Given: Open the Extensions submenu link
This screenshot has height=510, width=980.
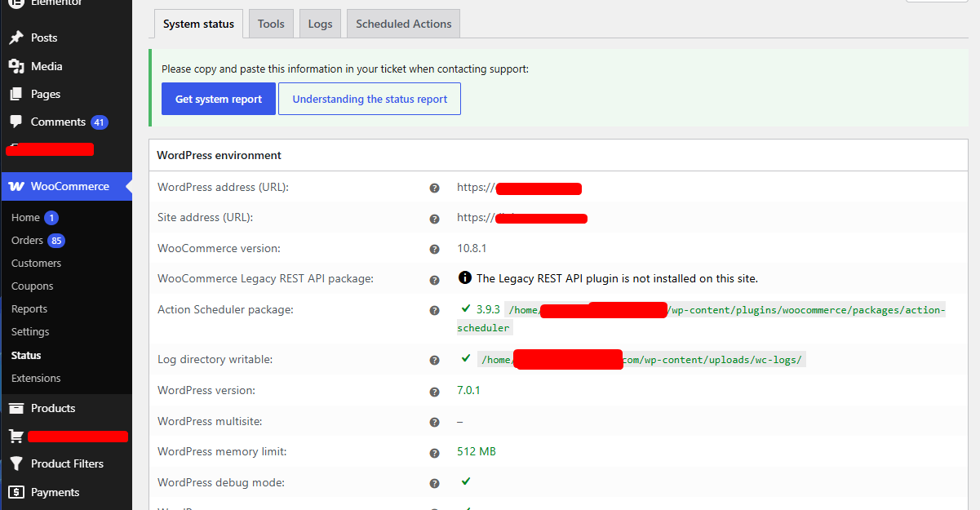Looking at the screenshot, I should tap(36, 378).
